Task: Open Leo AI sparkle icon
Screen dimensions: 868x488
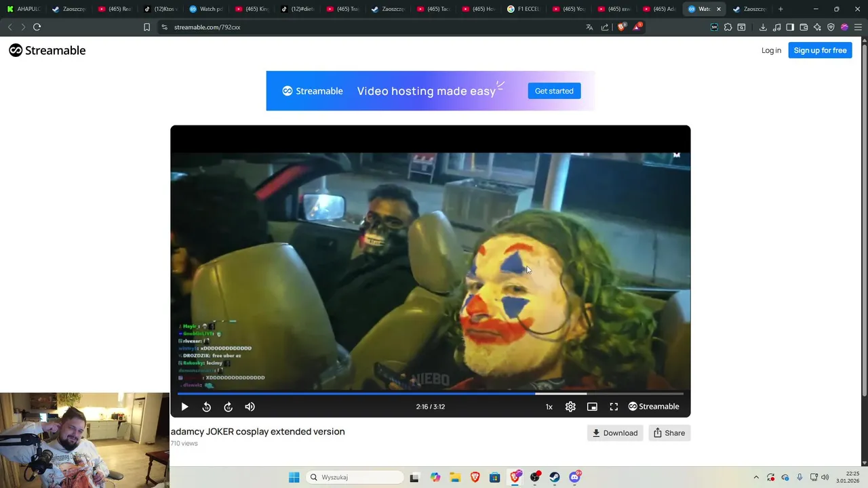Action: point(817,27)
